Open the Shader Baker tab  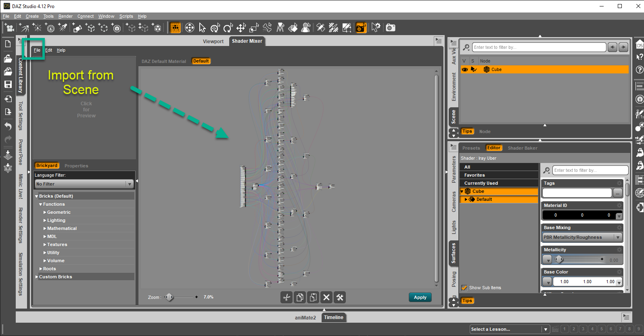523,148
